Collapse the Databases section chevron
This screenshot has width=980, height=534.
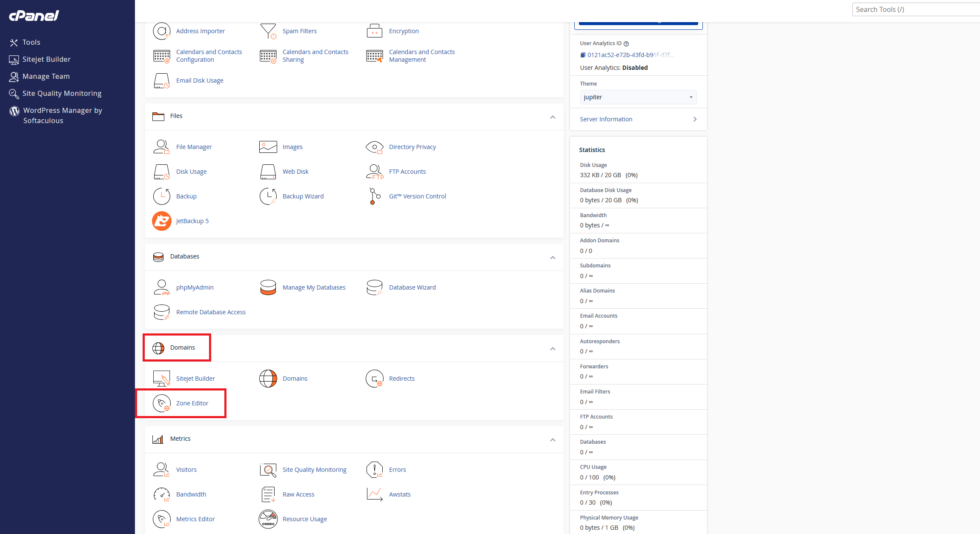pyautogui.click(x=553, y=258)
